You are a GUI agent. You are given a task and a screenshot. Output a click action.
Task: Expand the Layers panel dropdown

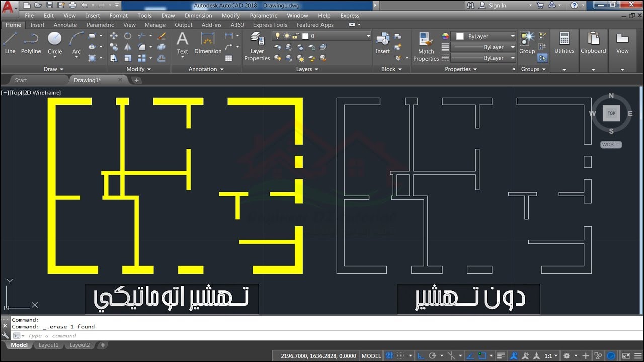[x=307, y=69]
